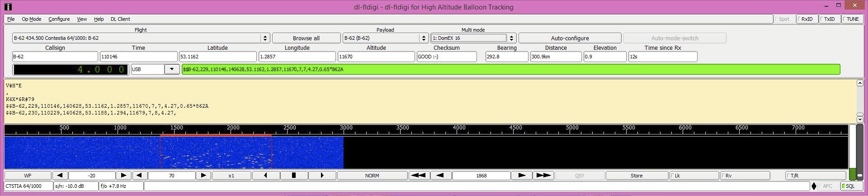Increase waterfall signal range from 70
This screenshot has height=196, width=868.
(203, 175)
